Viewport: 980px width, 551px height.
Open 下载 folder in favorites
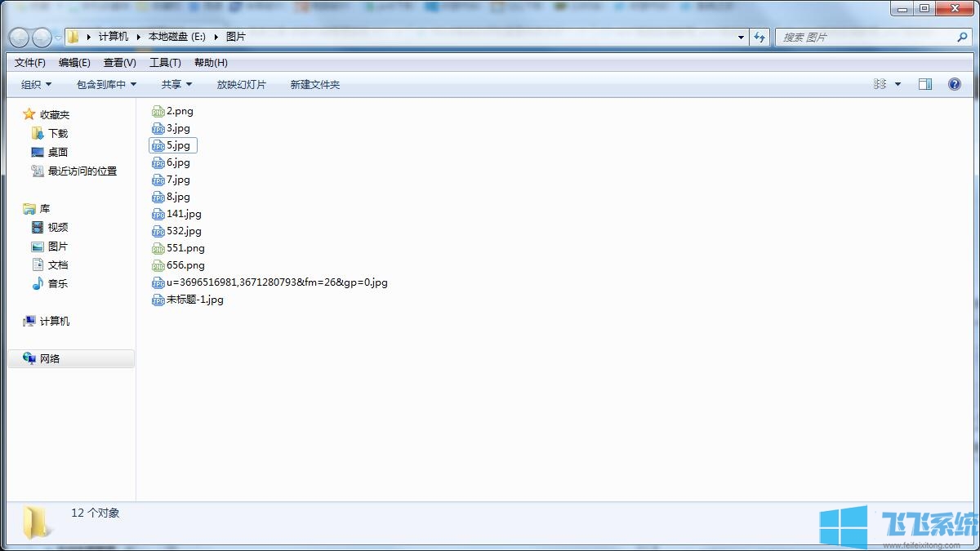57,133
